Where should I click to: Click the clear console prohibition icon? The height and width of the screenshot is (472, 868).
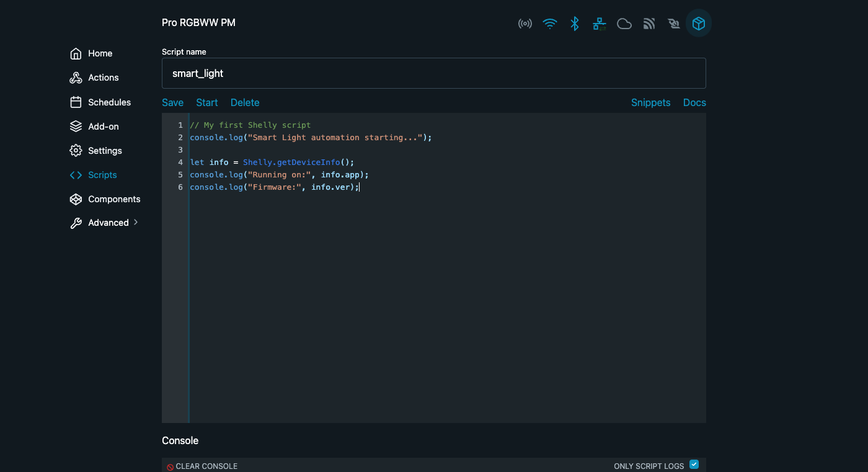170,466
